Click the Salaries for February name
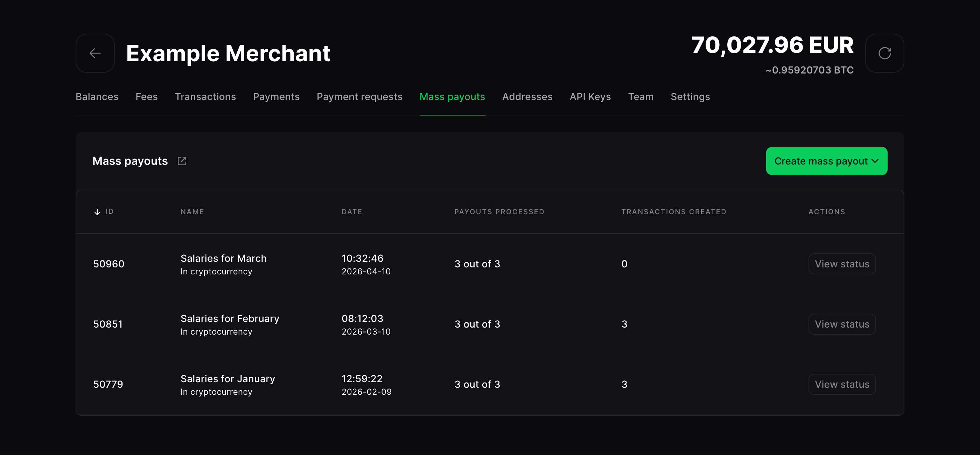Image resolution: width=980 pixels, height=455 pixels. tap(230, 318)
